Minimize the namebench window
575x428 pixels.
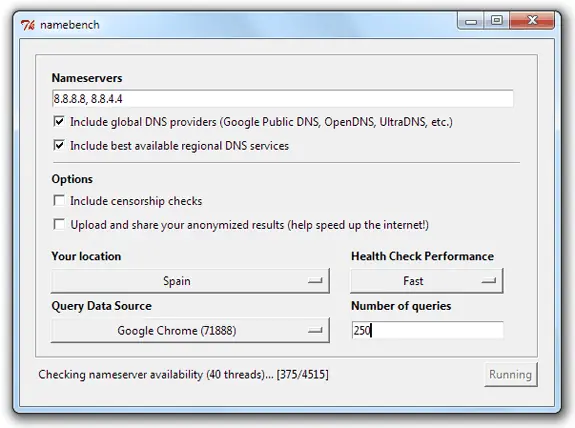pos(471,21)
